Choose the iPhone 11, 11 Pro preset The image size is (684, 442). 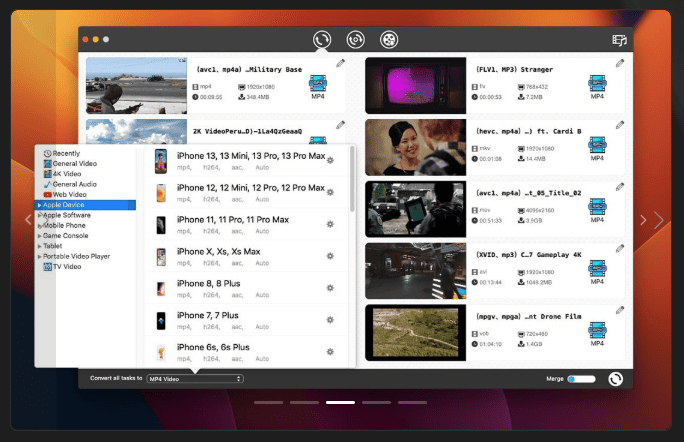[246, 224]
